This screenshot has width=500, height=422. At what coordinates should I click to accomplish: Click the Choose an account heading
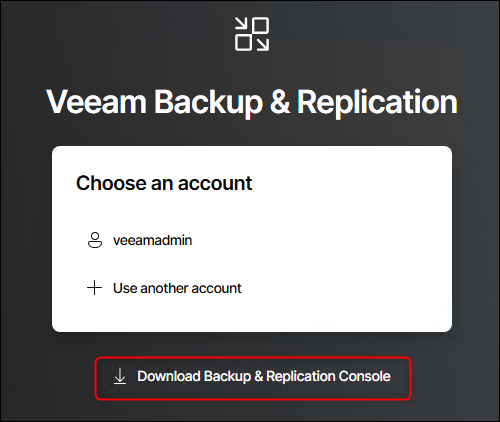tap(164, 183)
